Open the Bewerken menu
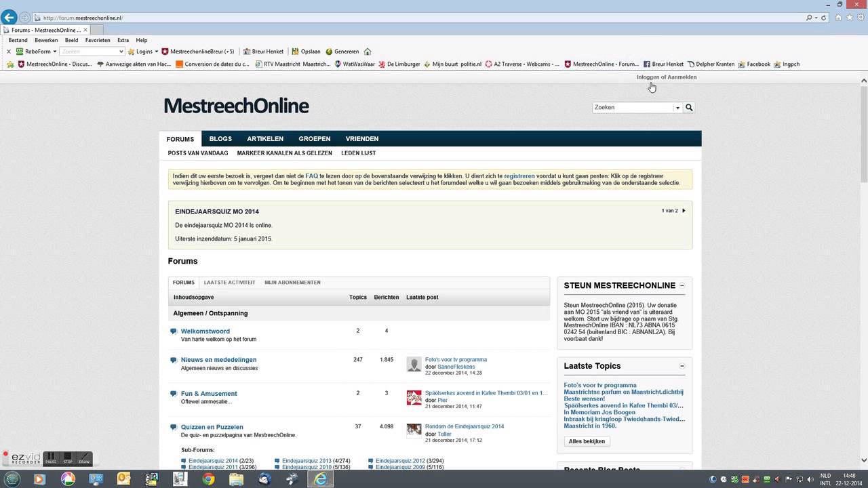Image resolution: width=868 pixels, height=488 pixels. 46,41
